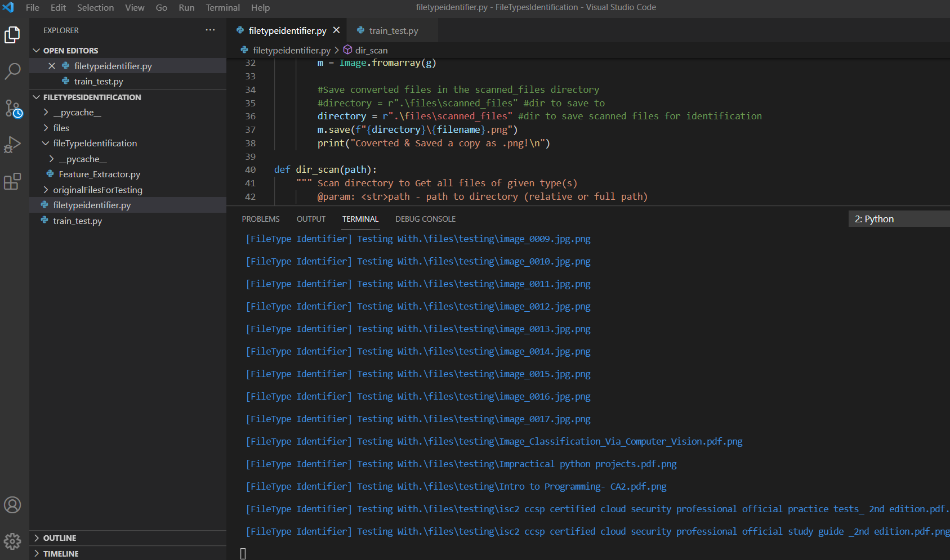Image resolution: width=950 pixels, height=560 pixels.
Task: Open the more actions ellipsis in Explorer
Action: (x=209, y=30)
